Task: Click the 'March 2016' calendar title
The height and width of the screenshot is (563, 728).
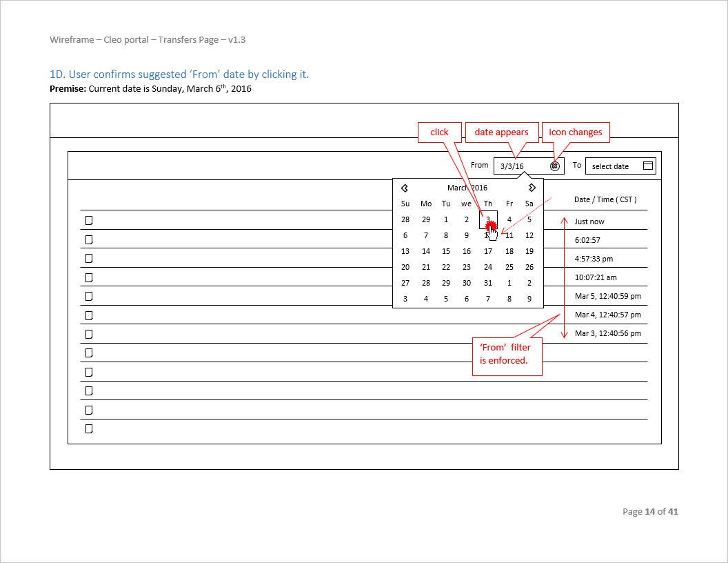Action: [467, 188]
